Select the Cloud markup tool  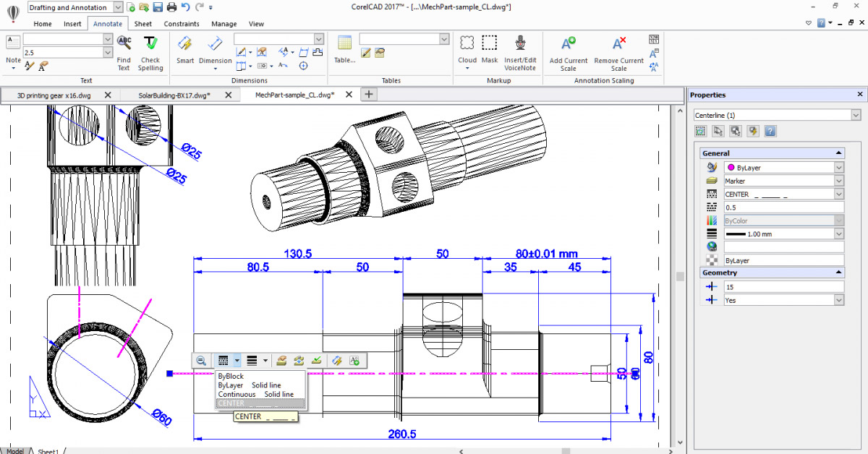tap(467, 50)
